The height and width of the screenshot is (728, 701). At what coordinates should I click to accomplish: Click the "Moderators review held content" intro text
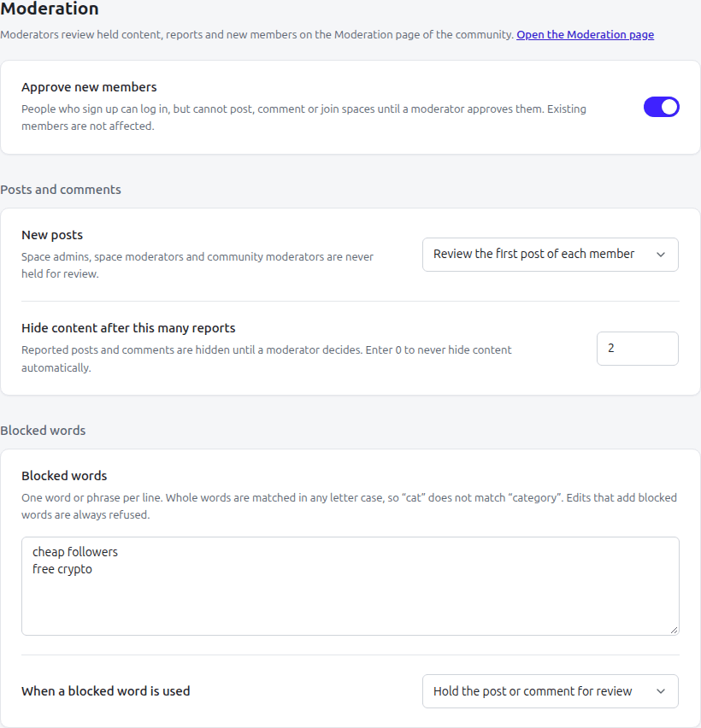(256, 35)
